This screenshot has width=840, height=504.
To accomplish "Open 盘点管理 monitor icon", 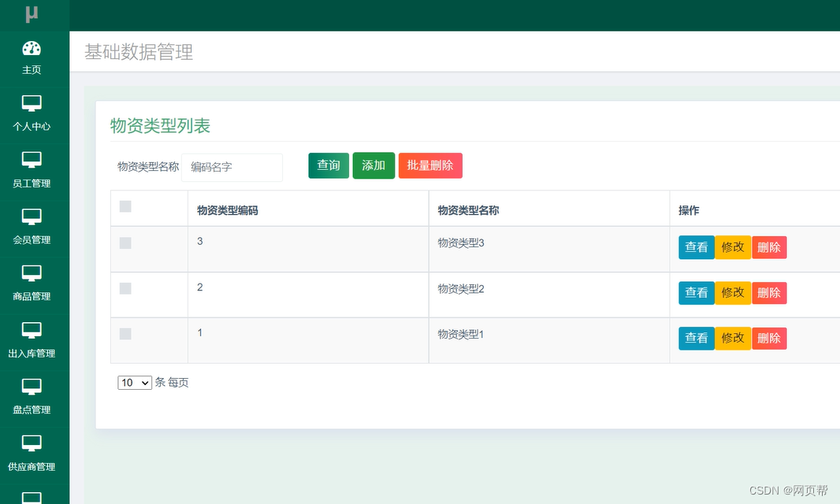I will (32, 387).
